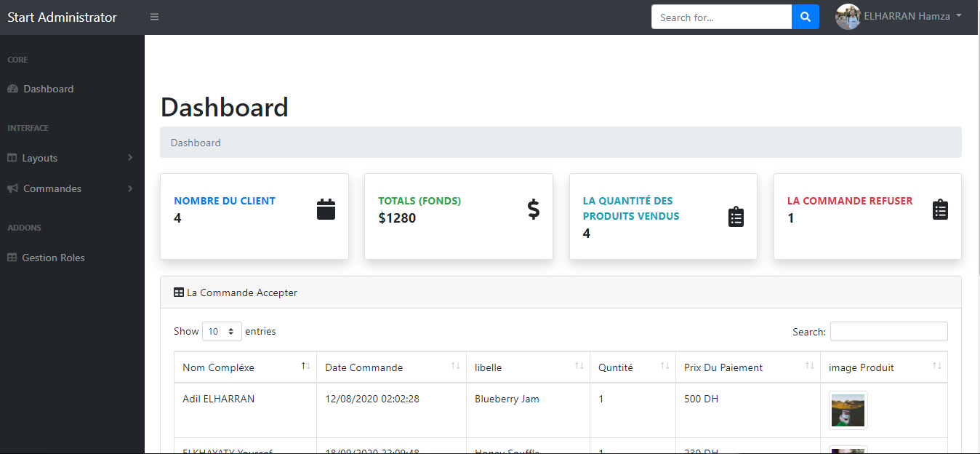Click the calendar icon on Nombre du Client card
Viewport: 980px width, 454px height.
[326, 209]
